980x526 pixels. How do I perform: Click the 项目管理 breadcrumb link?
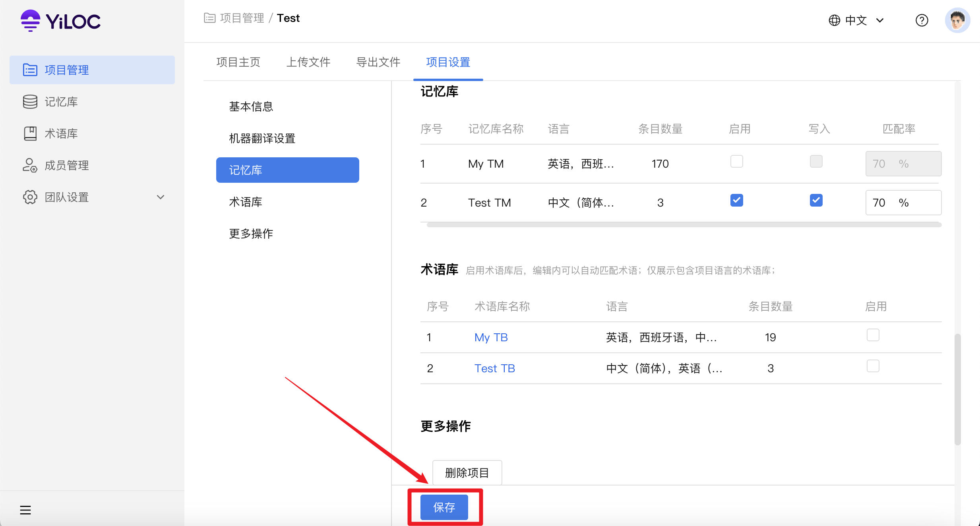(x=242, y=18)
